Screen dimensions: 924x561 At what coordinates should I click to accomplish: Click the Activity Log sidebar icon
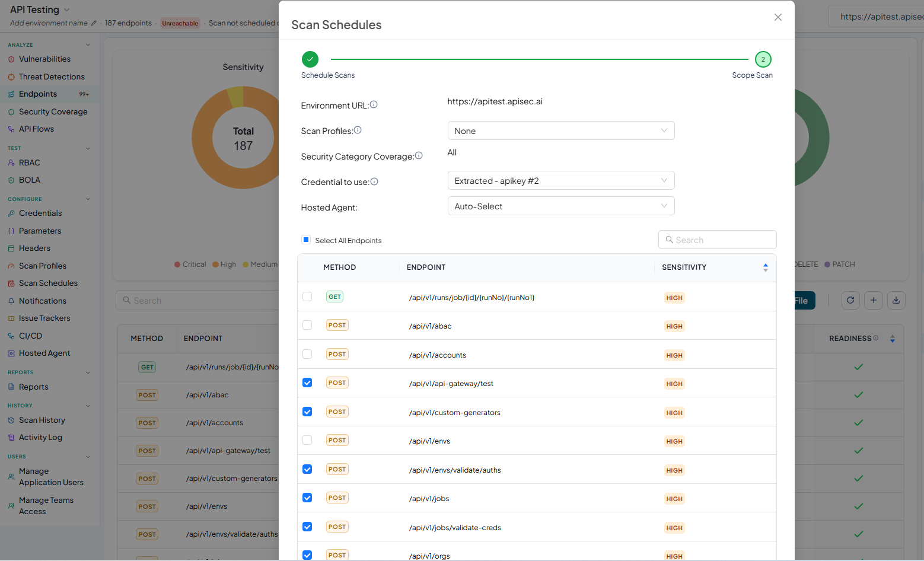pyautogui.click(x=11, y=438)
